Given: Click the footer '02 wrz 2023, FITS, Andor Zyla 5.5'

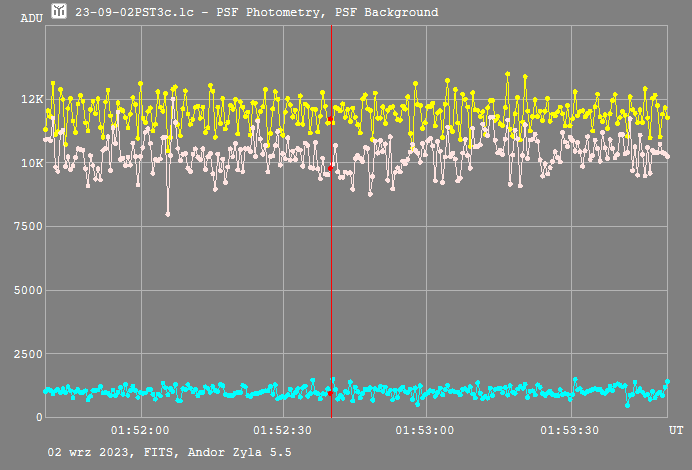Looking at the screenshot, I should coord(169,452).
